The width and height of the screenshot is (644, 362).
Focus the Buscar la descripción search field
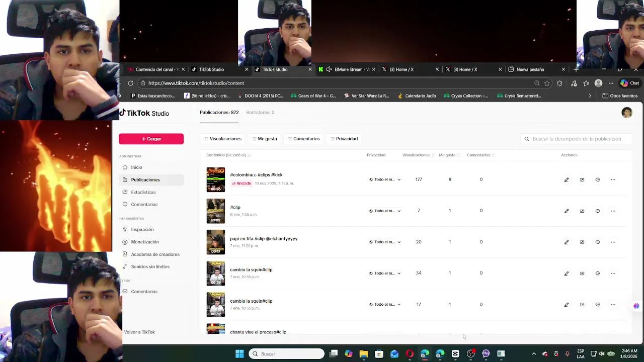[x=576, y=139]
